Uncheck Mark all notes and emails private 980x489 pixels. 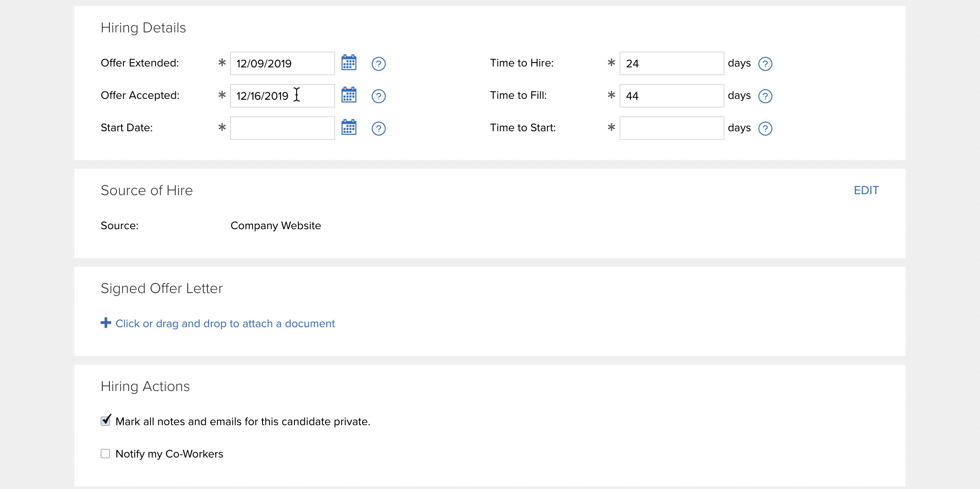tap(105, 421)
